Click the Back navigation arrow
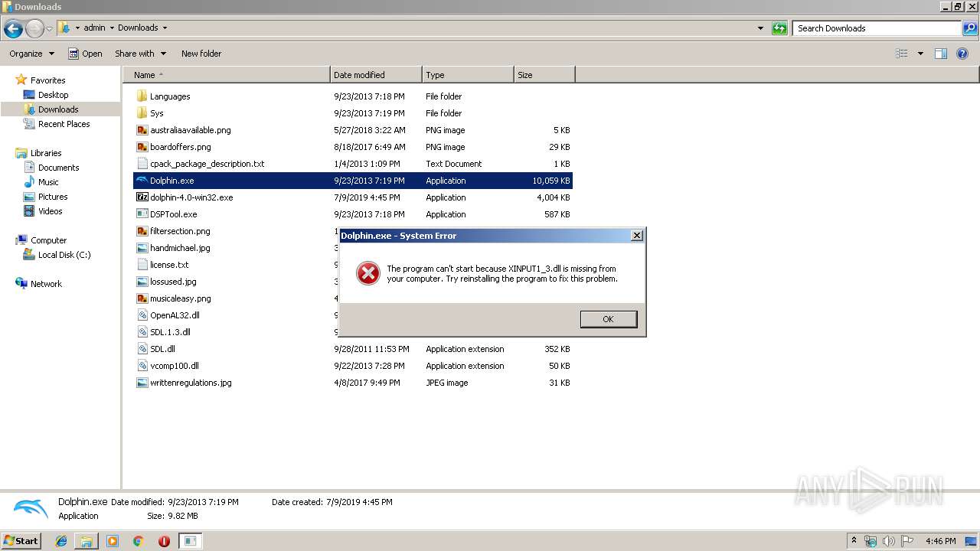The width and height of the screenshot is (980, 551). pos(13,29)
